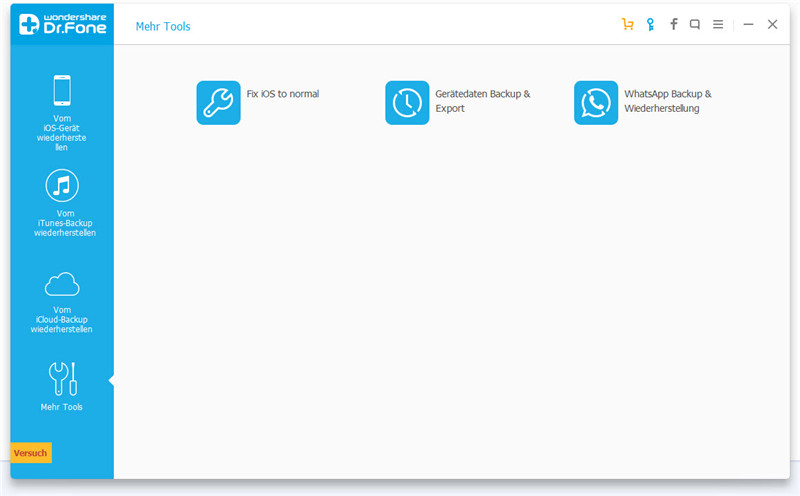The image size is (800, 496).
Task: Select the Mehr Tools wrench and screwdriver icon
Action: click(x=63, y=379)
